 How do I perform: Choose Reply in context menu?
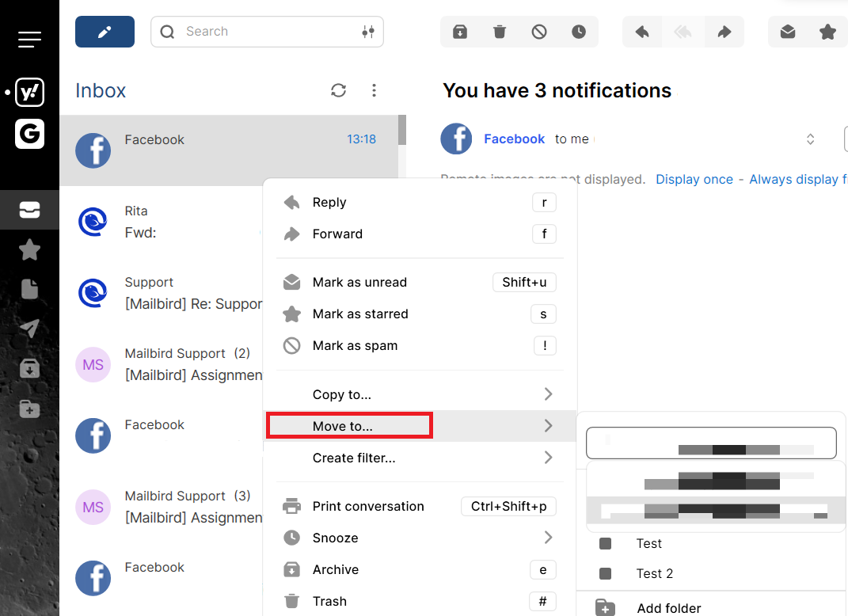[x=420, y=202]
